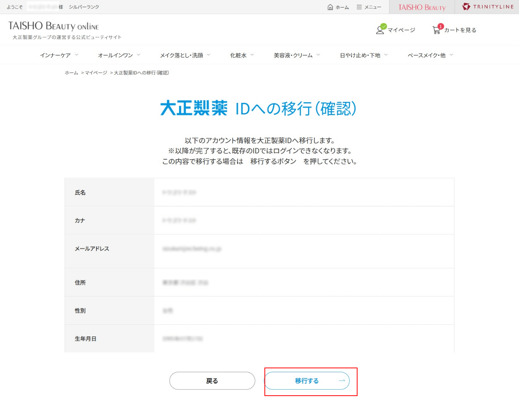Click the カナ row label
Viewport: 519px width, 420px height.
tap(80, 220)
